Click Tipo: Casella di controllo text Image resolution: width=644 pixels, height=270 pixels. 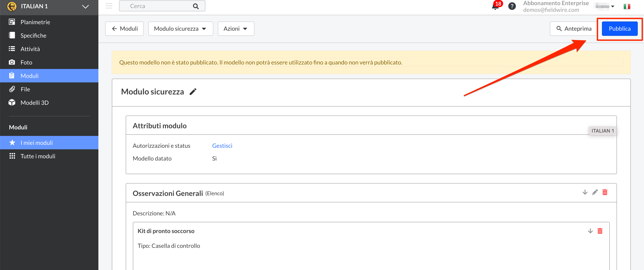point(169,246)
